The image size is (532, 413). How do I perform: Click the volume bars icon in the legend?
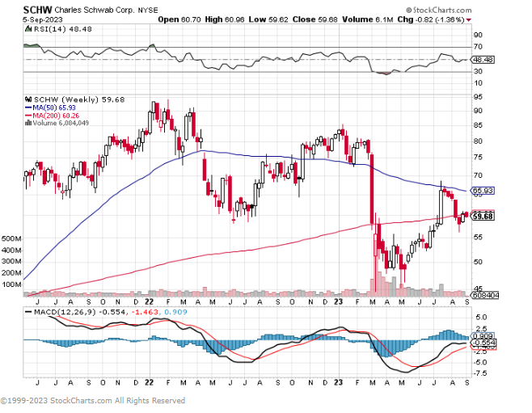tap(28, 123)
